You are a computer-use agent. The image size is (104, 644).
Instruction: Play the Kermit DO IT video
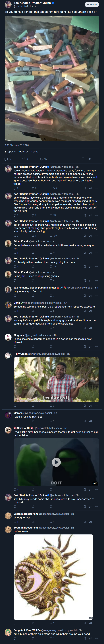click(56, 462)
